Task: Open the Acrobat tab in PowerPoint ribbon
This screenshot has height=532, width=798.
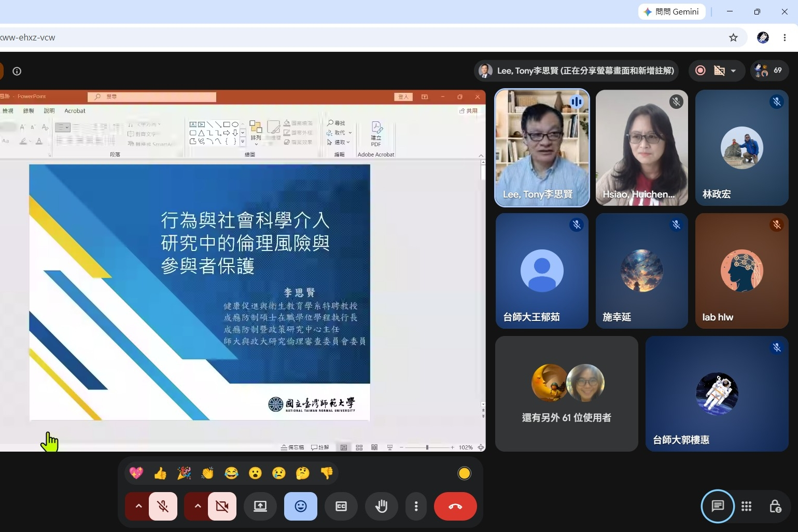Action: (75, 111)
